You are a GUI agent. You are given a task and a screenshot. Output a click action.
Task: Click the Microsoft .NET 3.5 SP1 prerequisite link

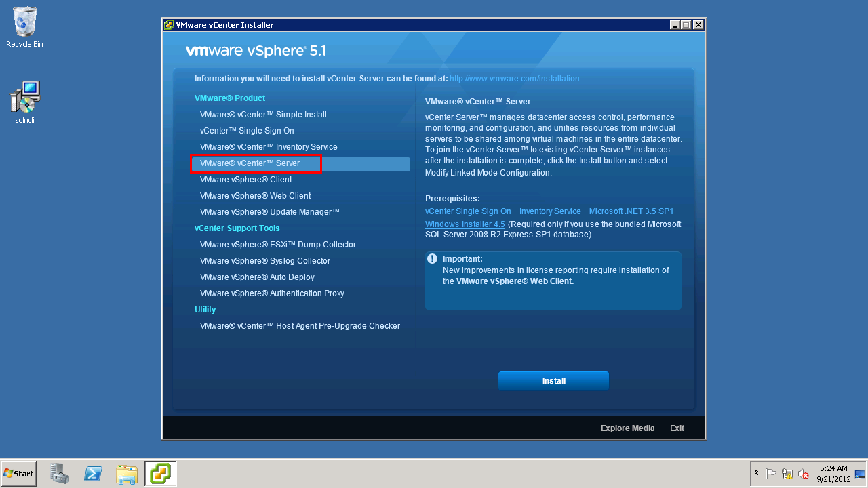pos(631,211)
